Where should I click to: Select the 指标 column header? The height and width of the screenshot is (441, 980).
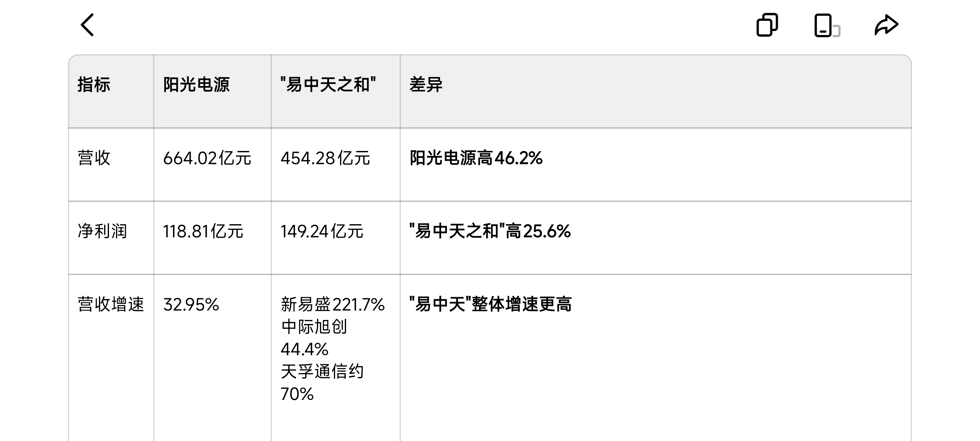(94, 85)
